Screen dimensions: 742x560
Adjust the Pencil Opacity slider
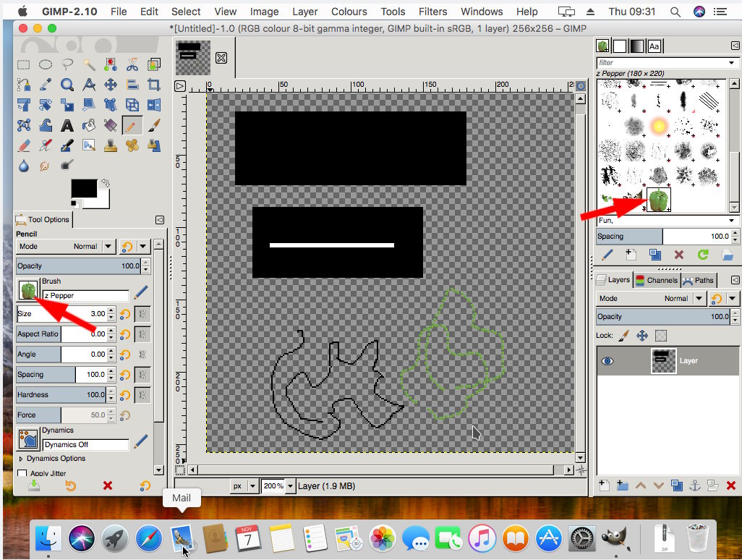coord(79,266)
